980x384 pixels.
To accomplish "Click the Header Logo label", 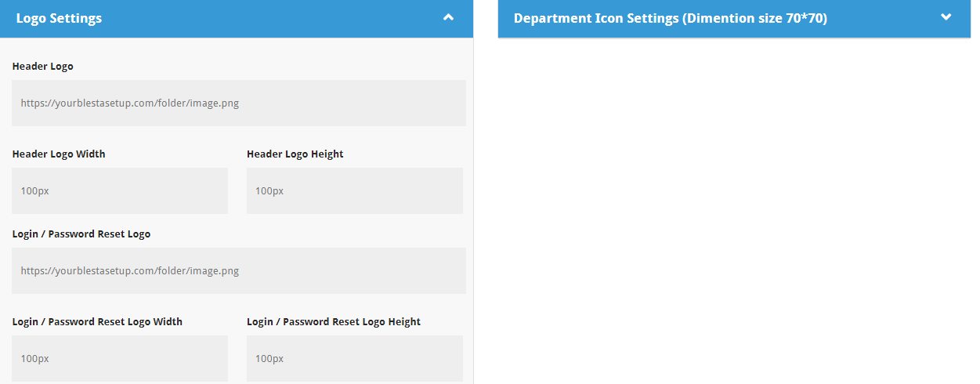I will click(x=43, y=67).
